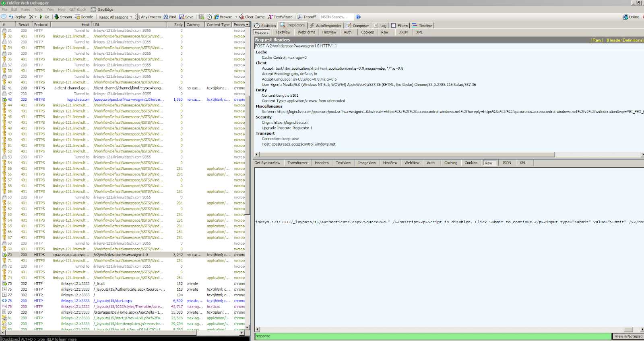Toggle the Decode option
Viewport: 644px width, 341px height.
(x=84, y=17)
